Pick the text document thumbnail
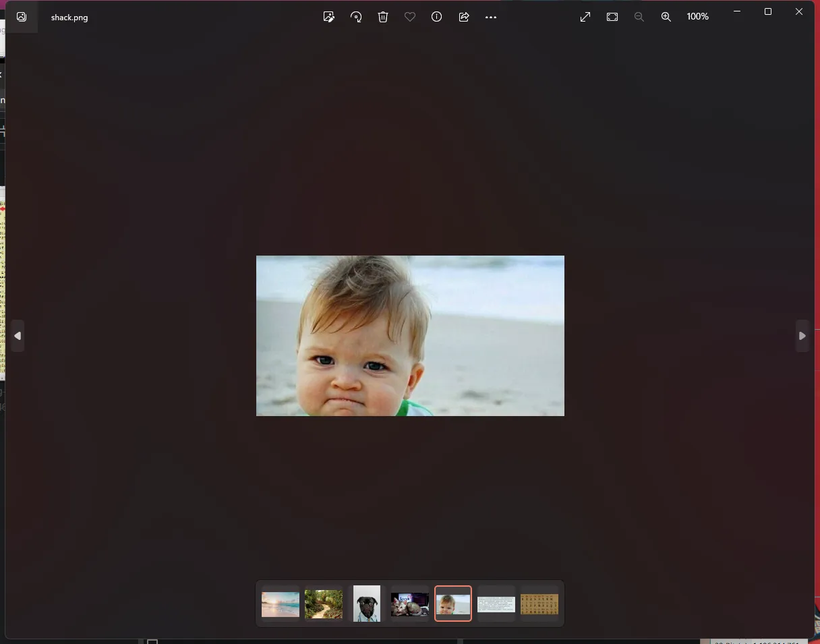The width and height of the screenshot is (820, 644). (496, 604)
